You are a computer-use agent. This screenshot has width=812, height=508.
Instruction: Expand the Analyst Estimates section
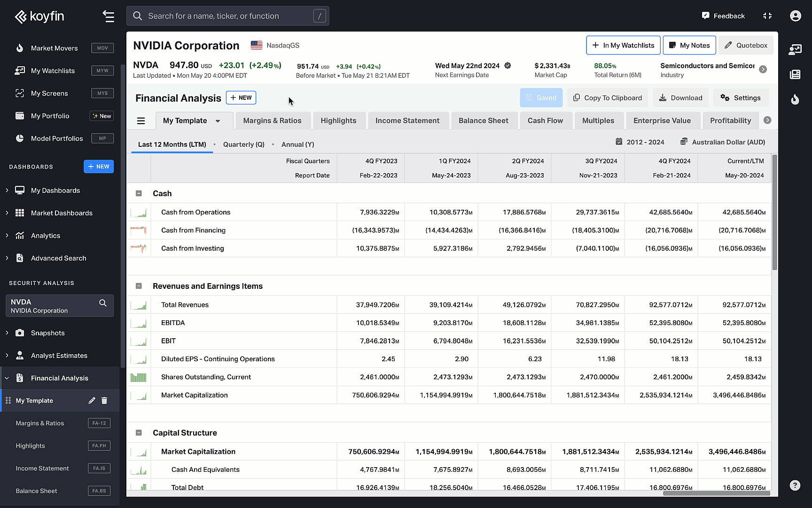click(7, 355)
